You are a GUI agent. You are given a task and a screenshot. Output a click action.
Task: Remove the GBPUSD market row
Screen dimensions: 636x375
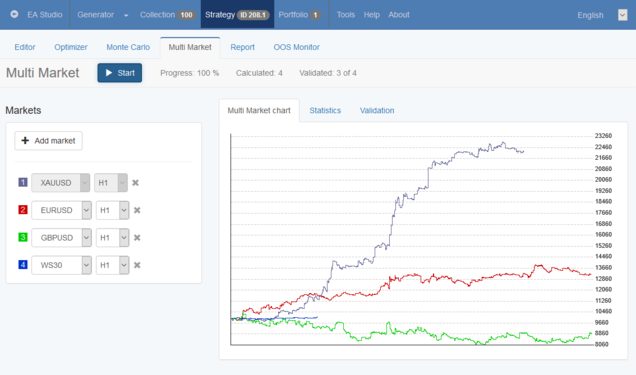137,238
